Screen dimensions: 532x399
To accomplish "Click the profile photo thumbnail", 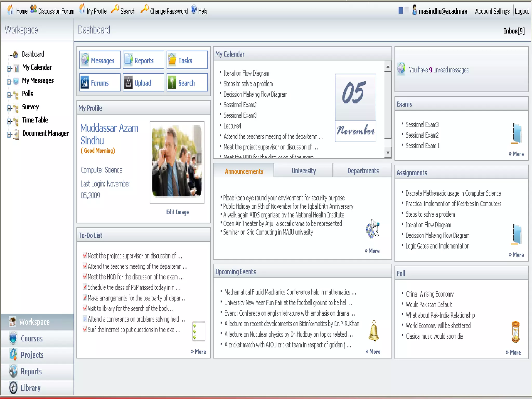I will [177, 161].
